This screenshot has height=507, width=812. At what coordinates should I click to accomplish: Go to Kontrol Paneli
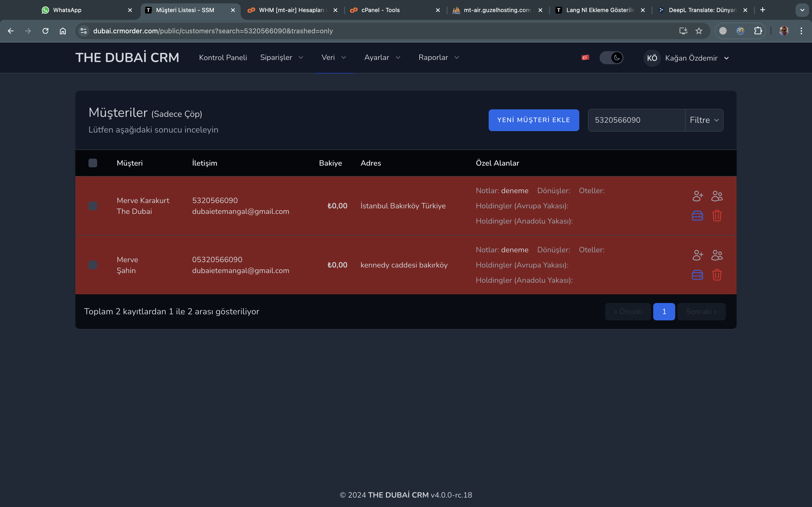coord(223,58)
